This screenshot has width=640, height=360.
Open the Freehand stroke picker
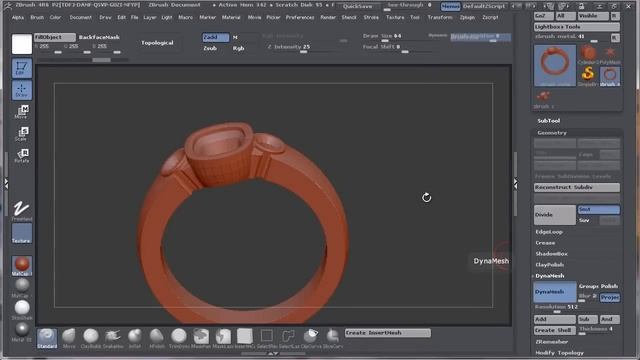(x=22, y=211)
